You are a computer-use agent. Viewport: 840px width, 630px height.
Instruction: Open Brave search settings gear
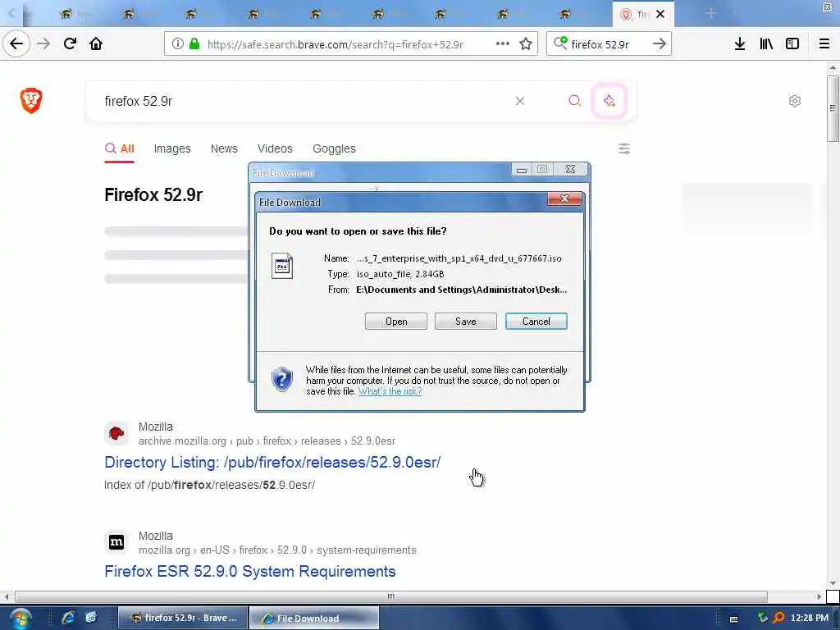pyautogui.click(x=794, y=101)
